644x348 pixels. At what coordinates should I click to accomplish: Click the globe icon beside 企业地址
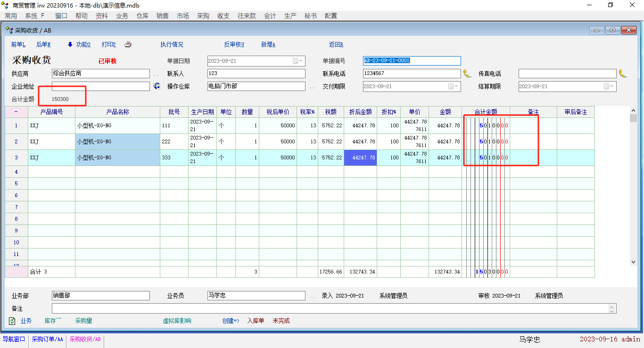tap(157, 86)
